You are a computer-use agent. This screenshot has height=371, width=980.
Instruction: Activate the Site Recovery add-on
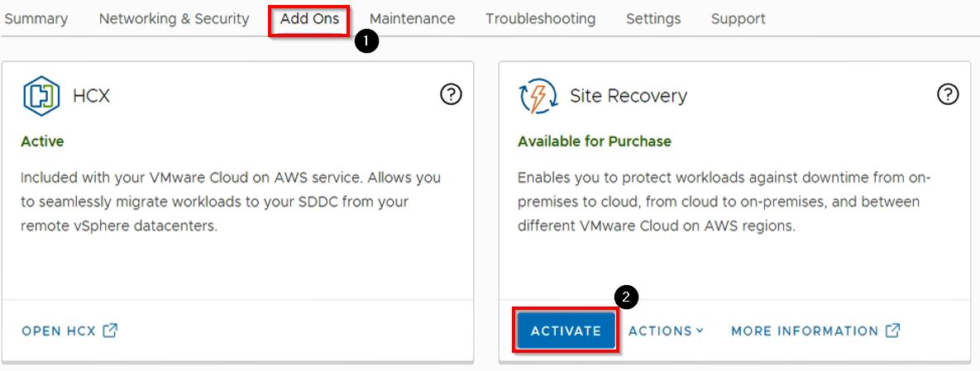click(x=566, y=331)
